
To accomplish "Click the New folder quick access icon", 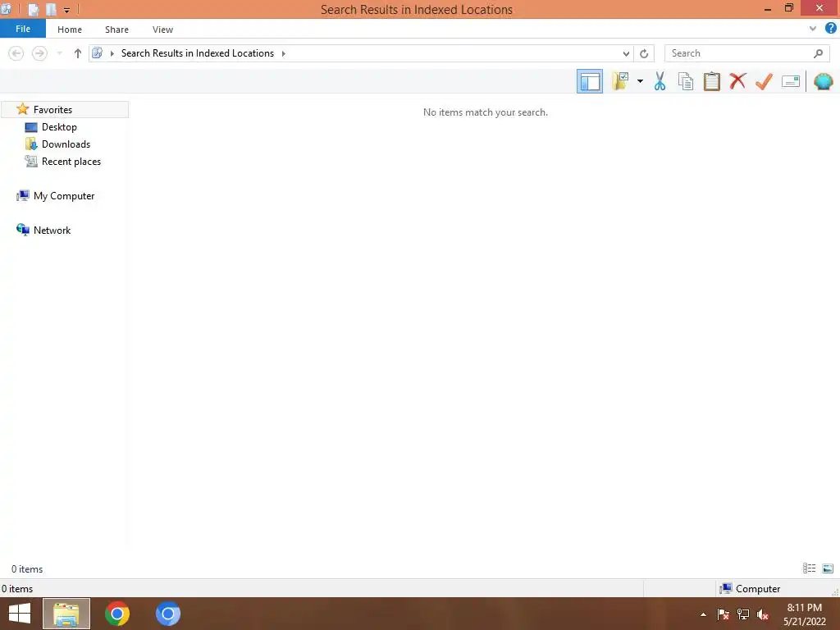I will [51, 9].
